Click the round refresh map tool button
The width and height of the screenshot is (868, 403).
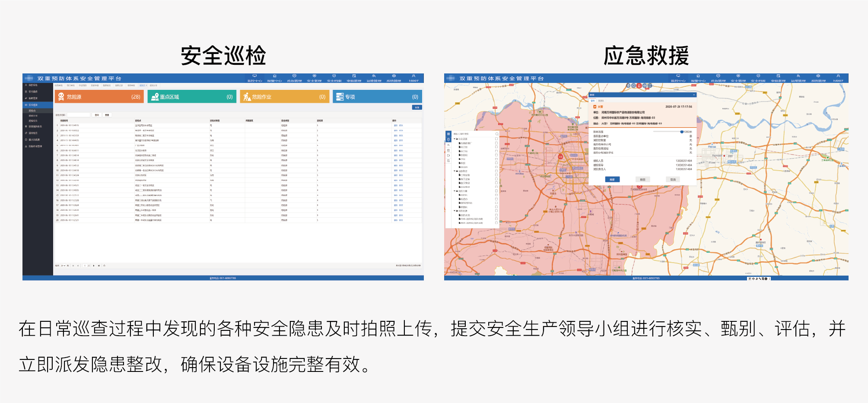(x=633, y=86)
